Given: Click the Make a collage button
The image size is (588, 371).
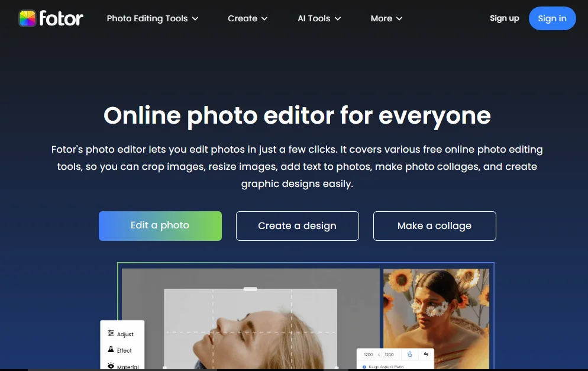Looking at the screenshot, I should point(435,226).
